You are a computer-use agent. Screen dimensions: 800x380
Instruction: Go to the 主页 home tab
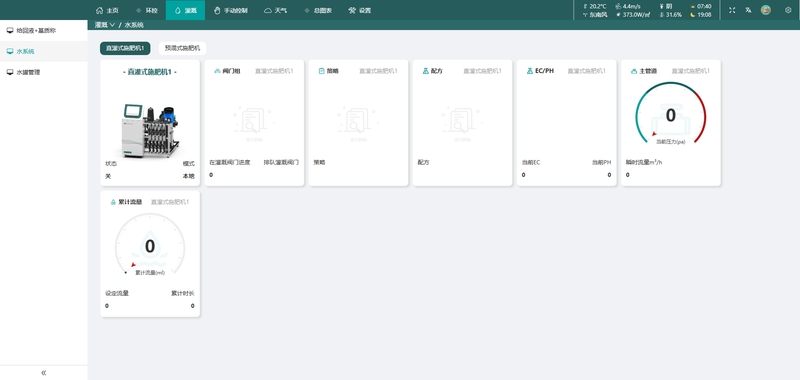(107, 10)
